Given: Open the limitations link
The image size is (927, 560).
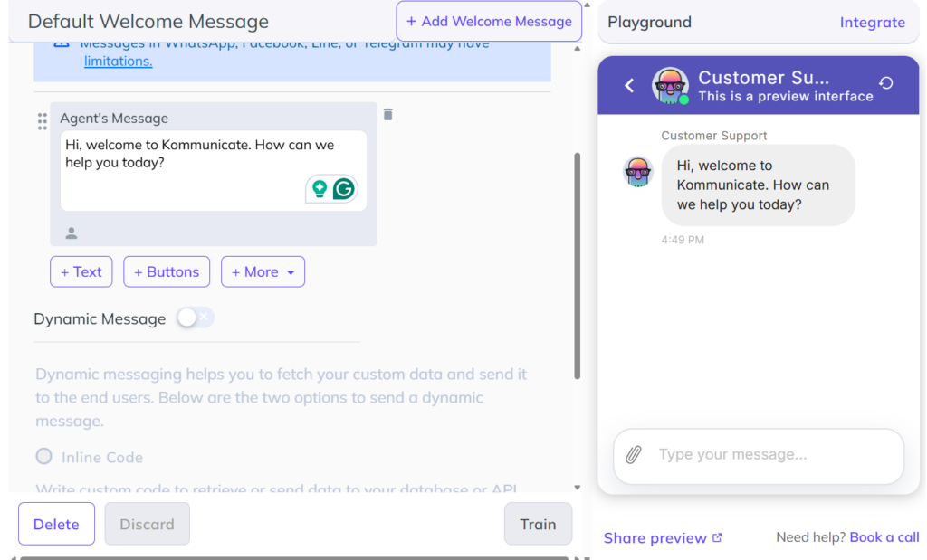Looking at the screenshot, I should pyautogui.click(x=119, y=61).
